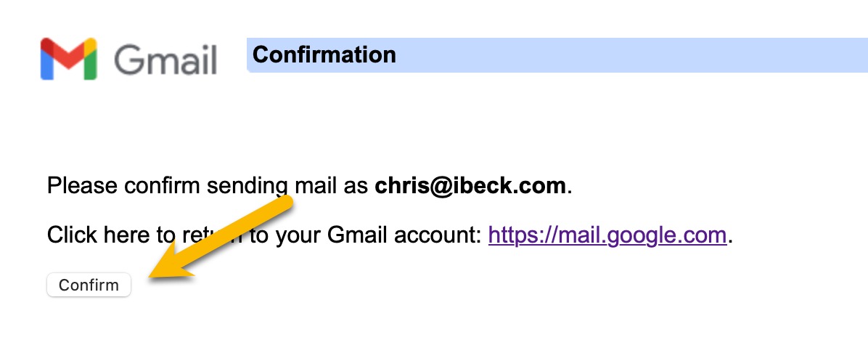Click the green right stripe of Gmail logo
This screenshot has height=340, width=868.
click(91, 64)
